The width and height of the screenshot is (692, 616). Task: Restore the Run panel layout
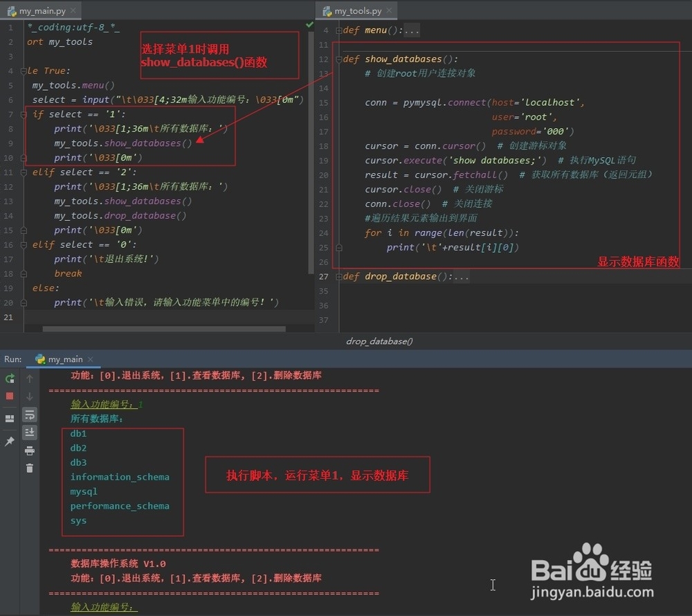[10, 418]
